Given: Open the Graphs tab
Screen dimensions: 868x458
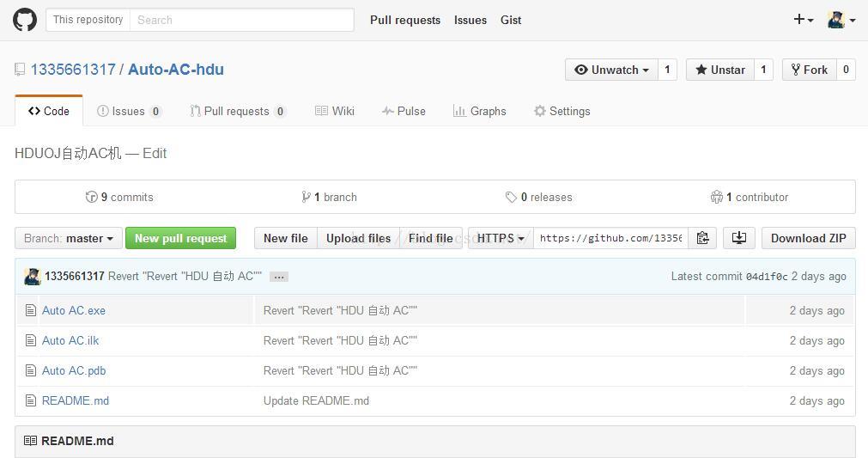Looking at the screenshot, I should tap(479, 112).
